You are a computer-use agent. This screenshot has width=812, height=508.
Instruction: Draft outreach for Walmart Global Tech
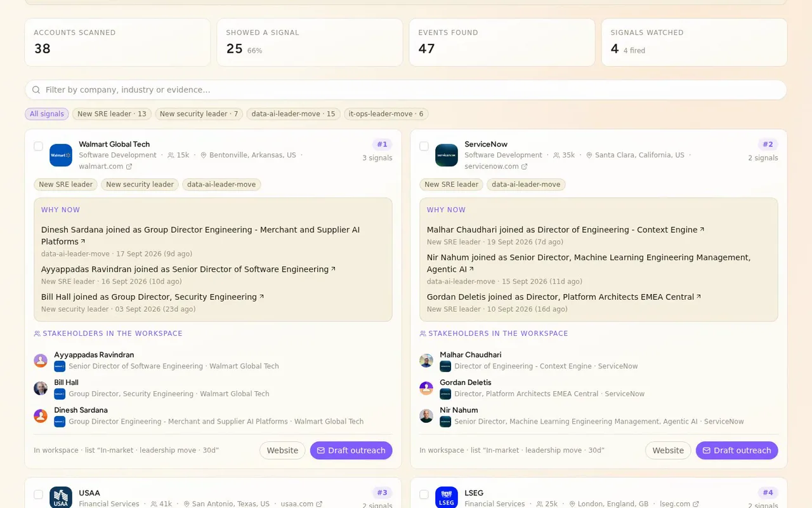click(x=351, y=450)
